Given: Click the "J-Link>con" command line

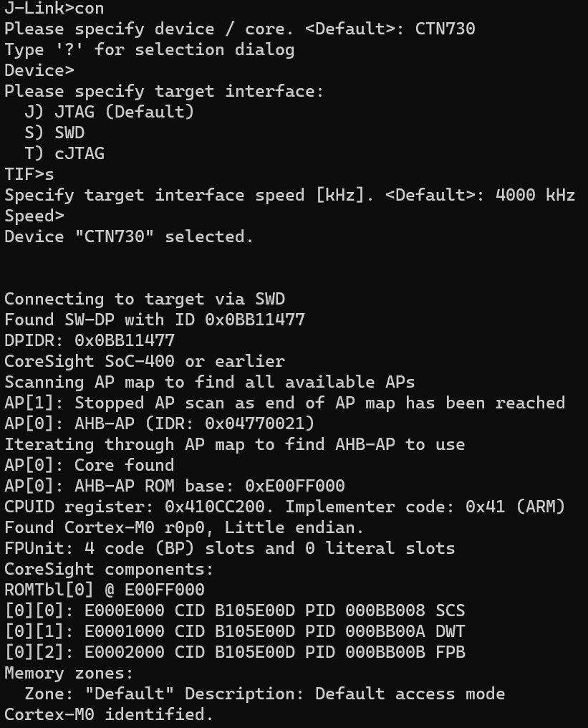Looking at the screenshot, I should (x=54, y=9).
